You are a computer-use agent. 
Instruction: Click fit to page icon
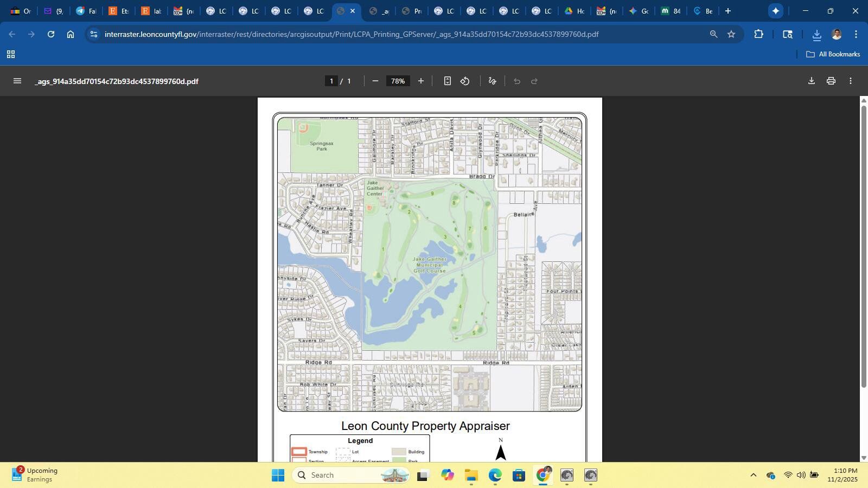point(447,81)
